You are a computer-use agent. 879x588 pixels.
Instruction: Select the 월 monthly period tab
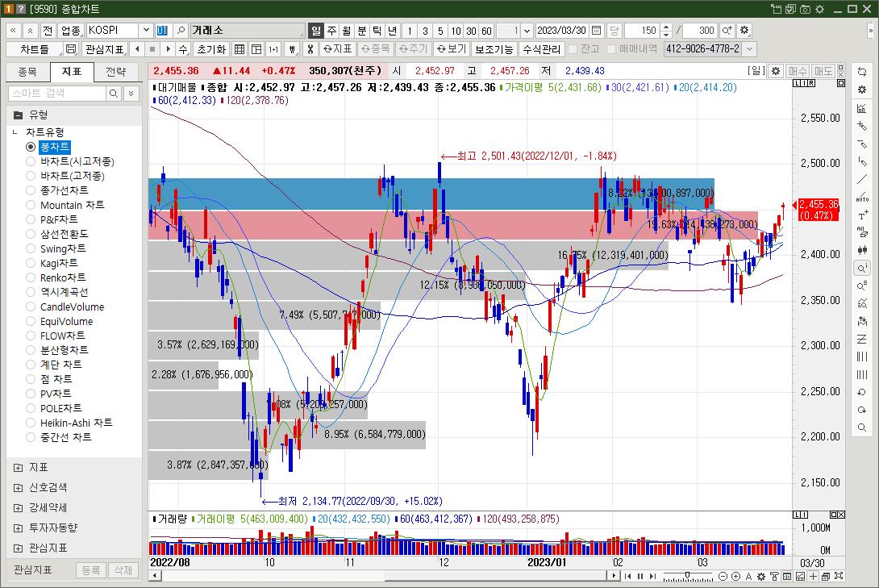(347, 31)
